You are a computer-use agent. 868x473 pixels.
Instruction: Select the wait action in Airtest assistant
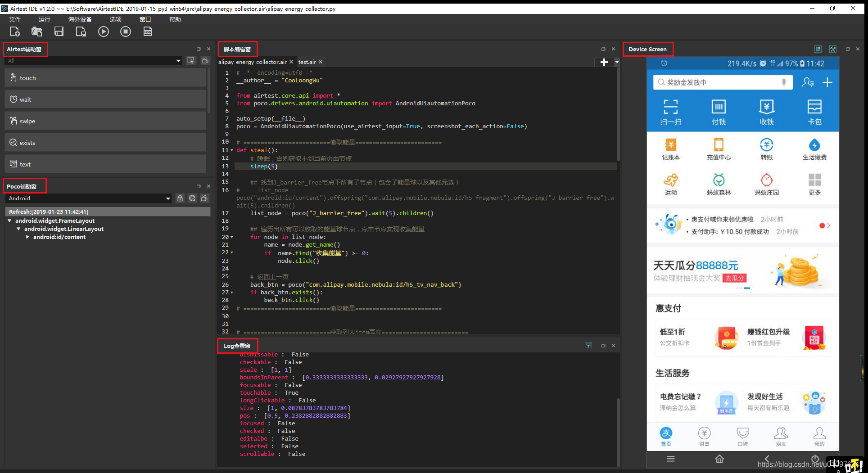(x=105, y=99)
